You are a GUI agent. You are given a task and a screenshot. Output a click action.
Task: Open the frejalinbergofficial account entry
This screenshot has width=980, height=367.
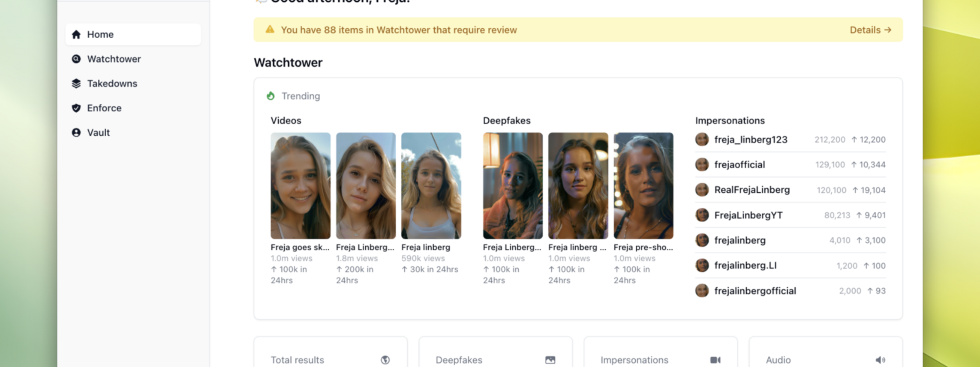[x=755, y=291]
